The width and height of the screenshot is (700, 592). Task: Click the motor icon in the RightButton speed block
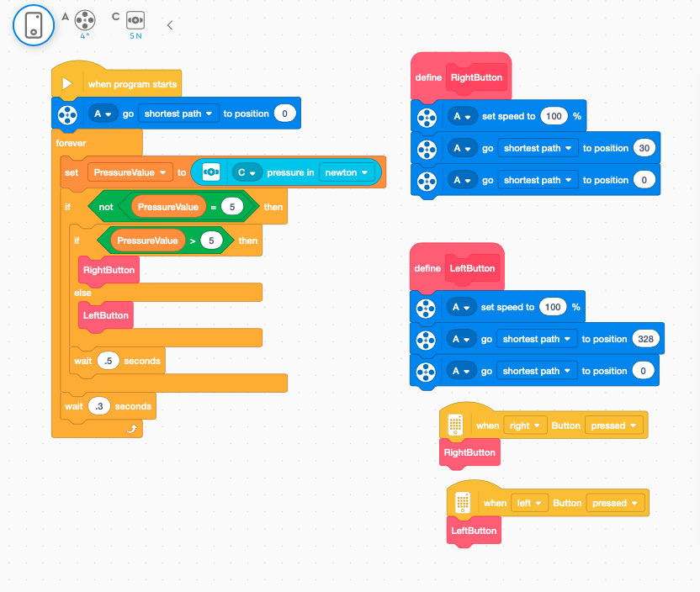point(427,116)
